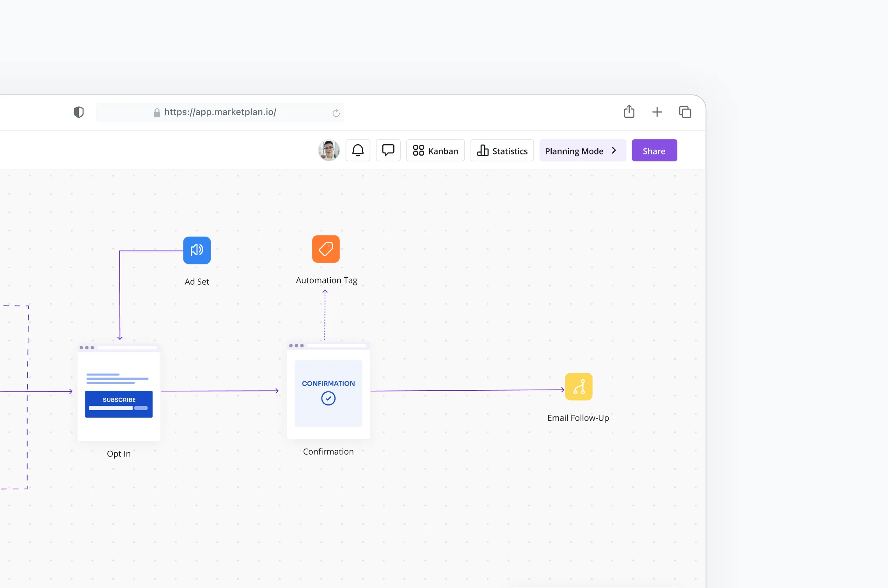Image resolution: width=888 pixels, height=588 pixels.
Task: Select the Opt In page thumbnail
Action: point(119,393)
